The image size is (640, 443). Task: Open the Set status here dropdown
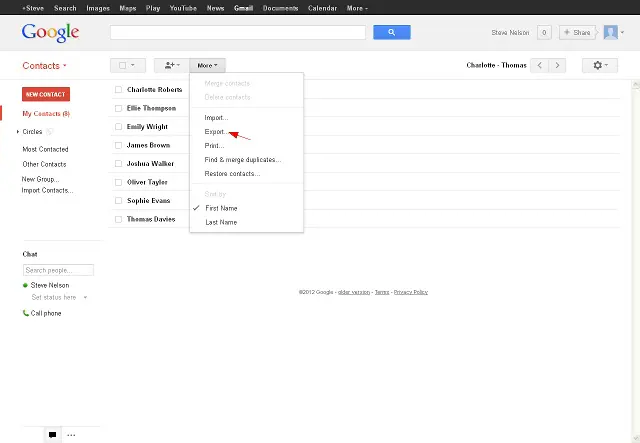(x=85, y=297)
